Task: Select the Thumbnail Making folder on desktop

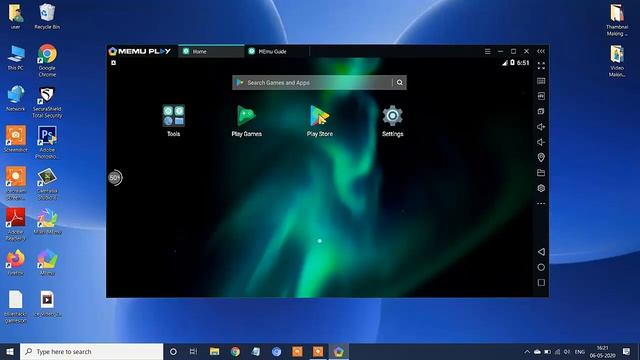Action: (x=617, y=20)
